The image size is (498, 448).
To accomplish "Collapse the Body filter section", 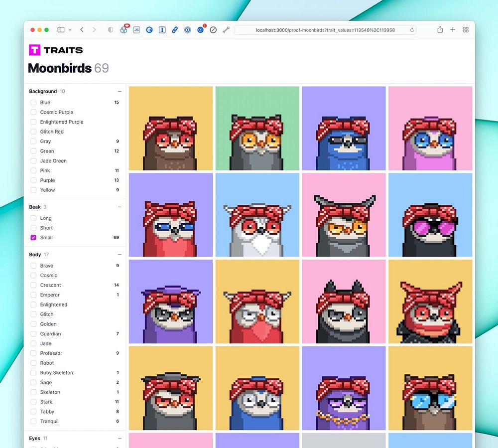I will [120, 255].
